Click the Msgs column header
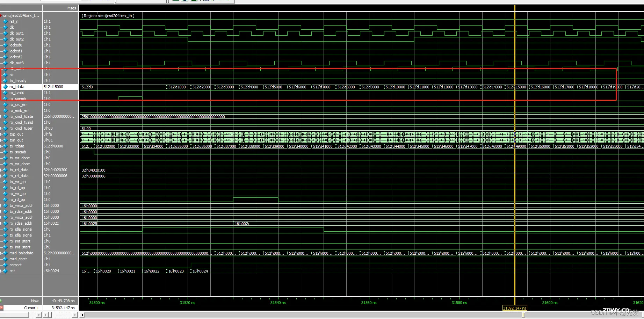The width and height of the screenshot is (644, 319). click(x=71, y=8)
